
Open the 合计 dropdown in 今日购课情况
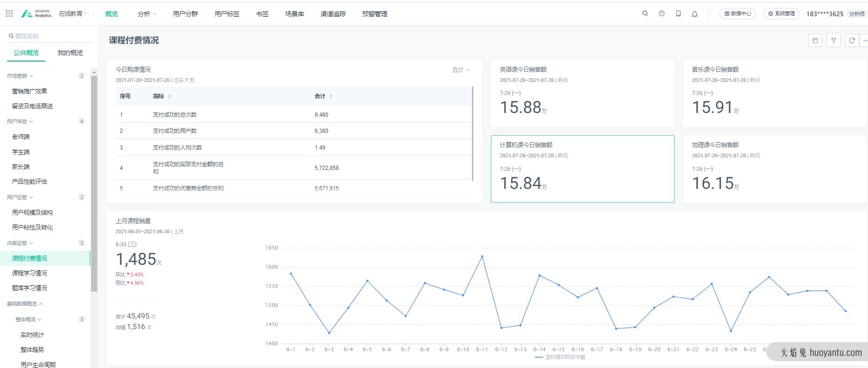[461, 70]
